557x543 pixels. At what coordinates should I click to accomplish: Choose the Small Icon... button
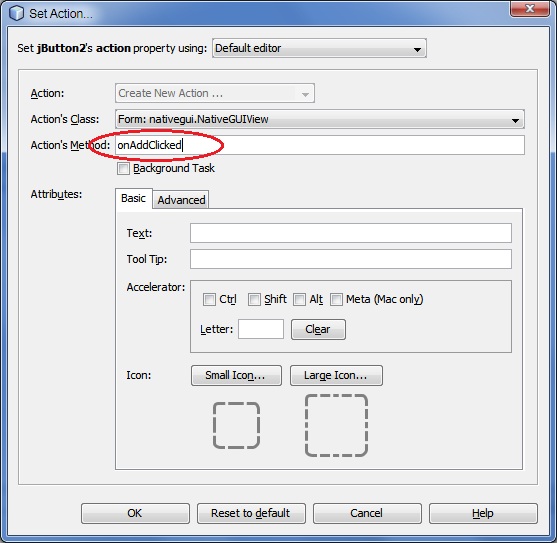pos(236,375)
